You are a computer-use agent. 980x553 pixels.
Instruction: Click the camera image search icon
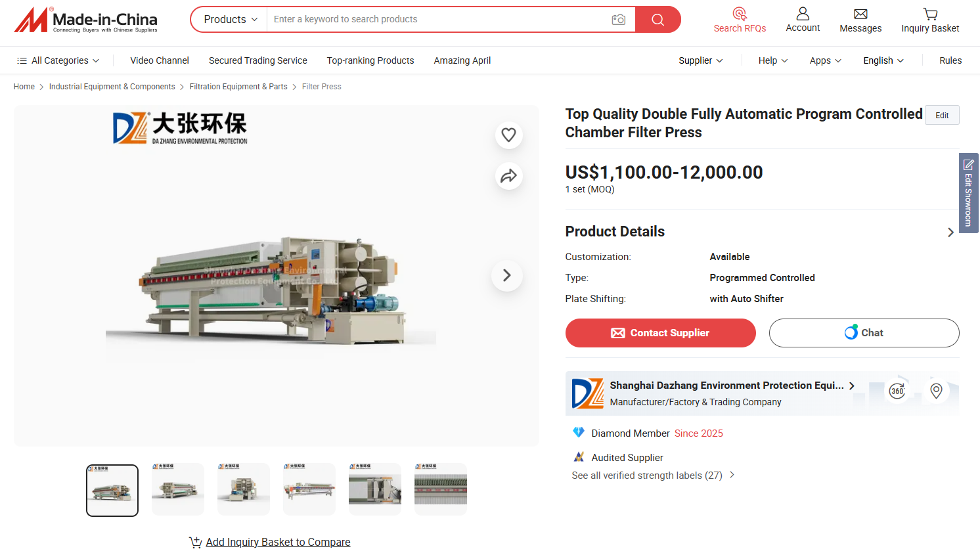(618, 20)
